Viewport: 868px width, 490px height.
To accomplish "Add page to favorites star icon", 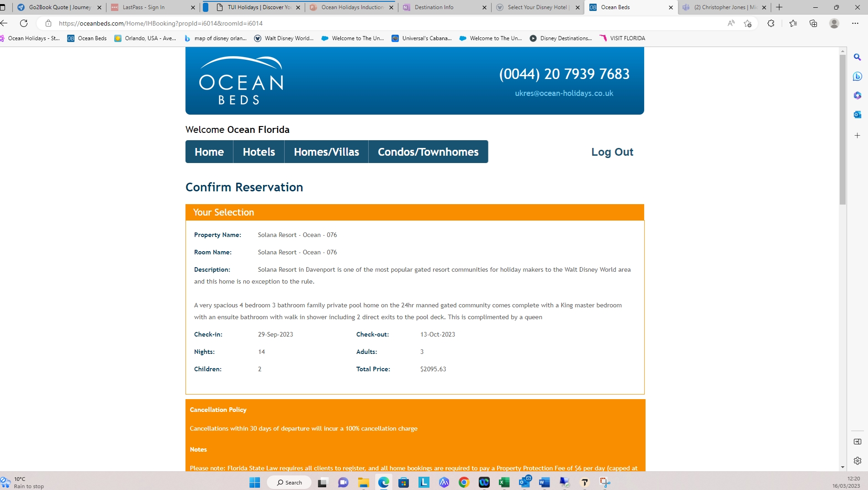I will point(748,23).
